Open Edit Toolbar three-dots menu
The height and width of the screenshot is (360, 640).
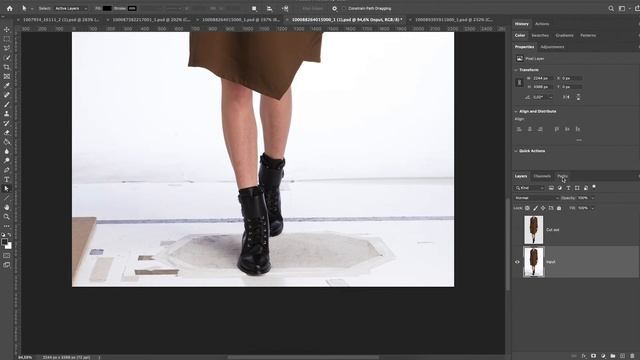click(x=7, y=226)
